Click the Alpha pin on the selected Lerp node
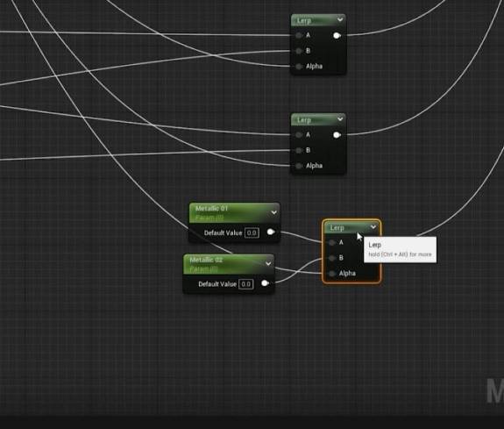The height and width of the screenshot is (429, 504). (x=332, y=274)
